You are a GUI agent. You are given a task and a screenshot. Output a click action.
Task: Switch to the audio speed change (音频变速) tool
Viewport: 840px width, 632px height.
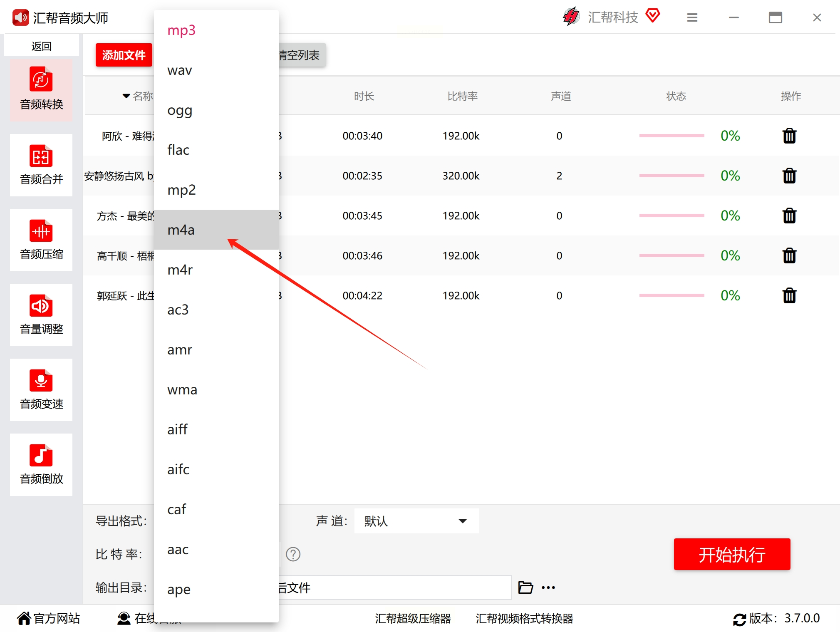click(41, 390)
